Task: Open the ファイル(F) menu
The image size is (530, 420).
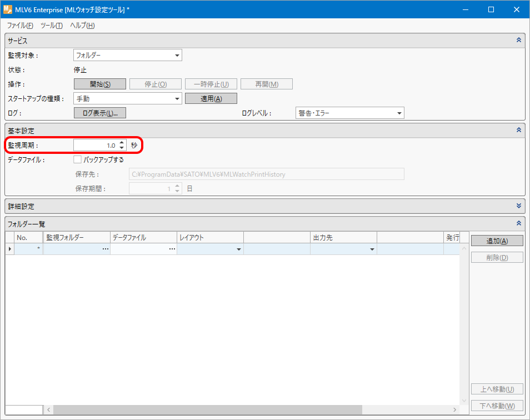Action: point(21,26)
